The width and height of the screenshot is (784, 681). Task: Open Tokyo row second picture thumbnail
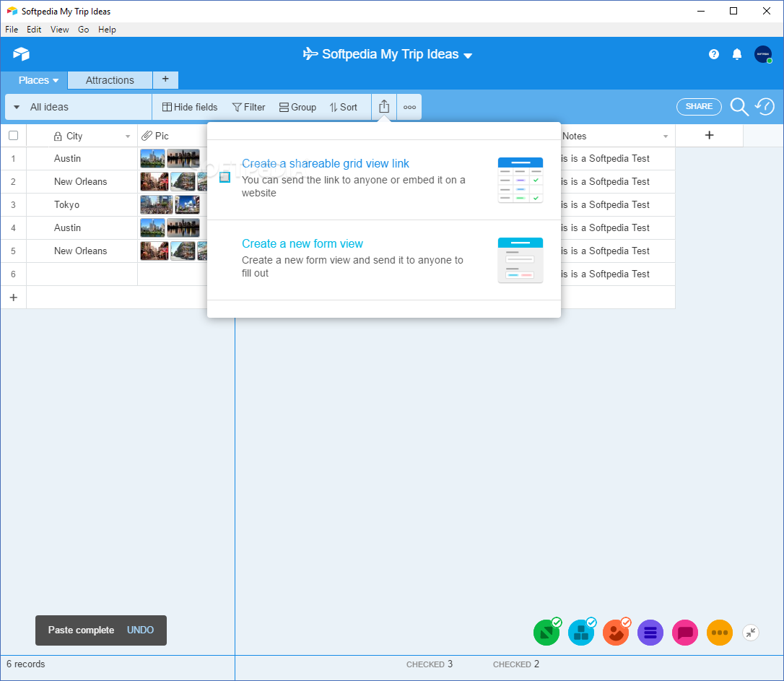[x=187, y=204]
